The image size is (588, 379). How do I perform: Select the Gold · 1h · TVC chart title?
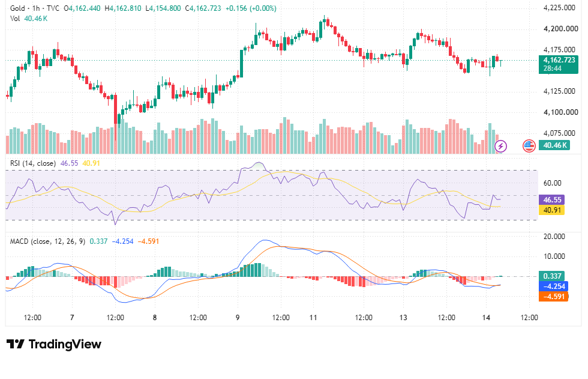[35, 8]
